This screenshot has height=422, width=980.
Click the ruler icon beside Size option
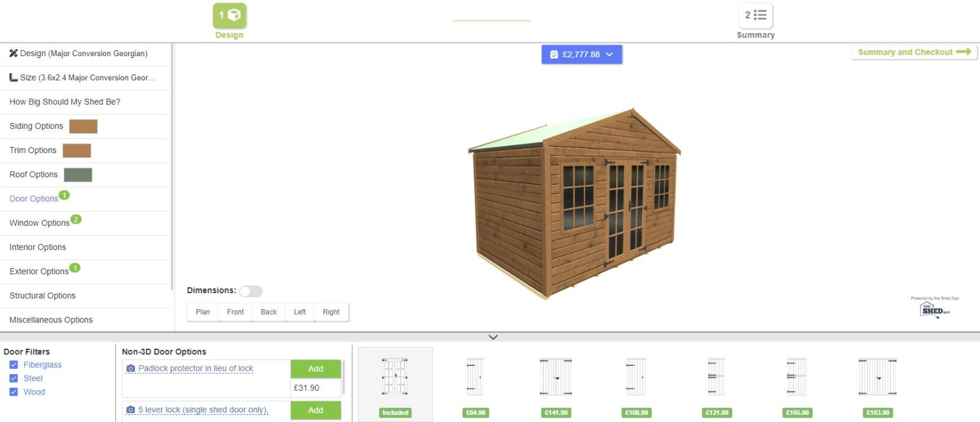[x=12, y=77]
